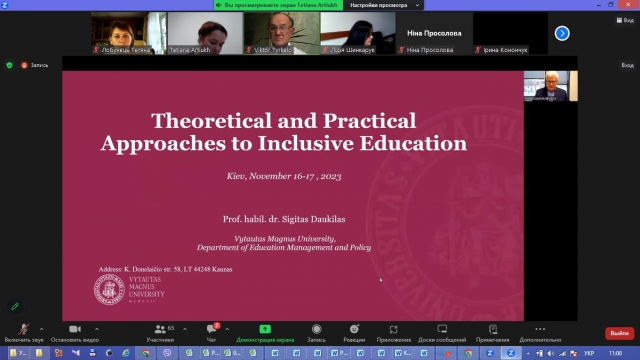Click the 11:00 taskbar clock
The width and height of the screenshot is (640, 360).
pyautogui.click(x=615, y=353)
